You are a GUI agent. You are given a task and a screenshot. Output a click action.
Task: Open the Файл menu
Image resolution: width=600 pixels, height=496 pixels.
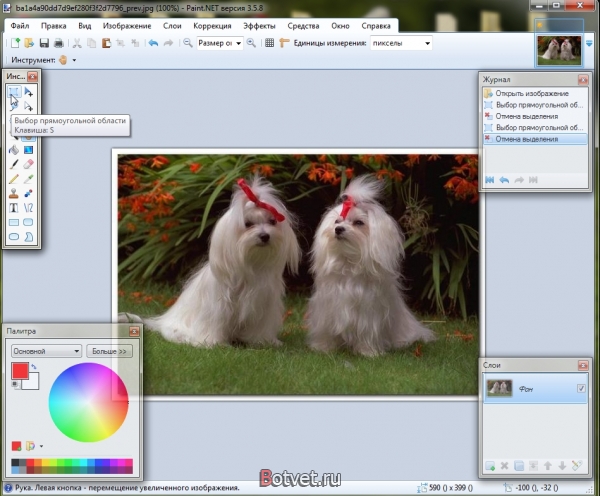pyautogui.click(x=20, y=26)
